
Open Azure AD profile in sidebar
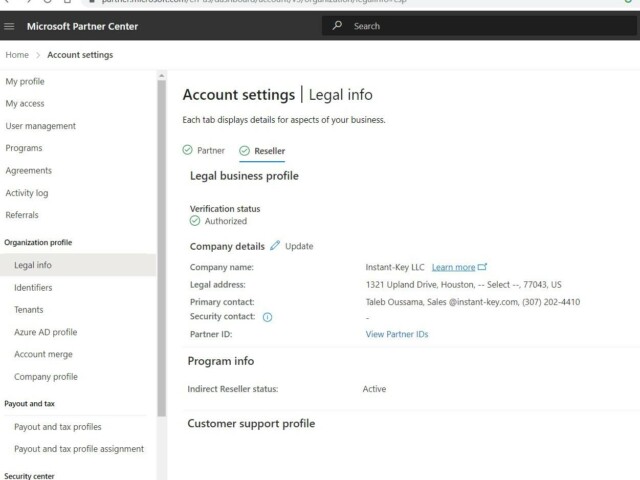click(45, 332)
